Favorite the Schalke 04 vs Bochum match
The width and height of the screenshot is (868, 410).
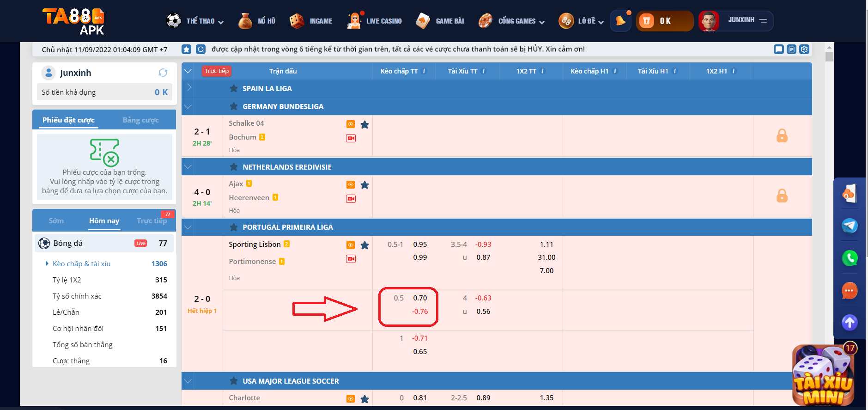click(x=364, y=124)
